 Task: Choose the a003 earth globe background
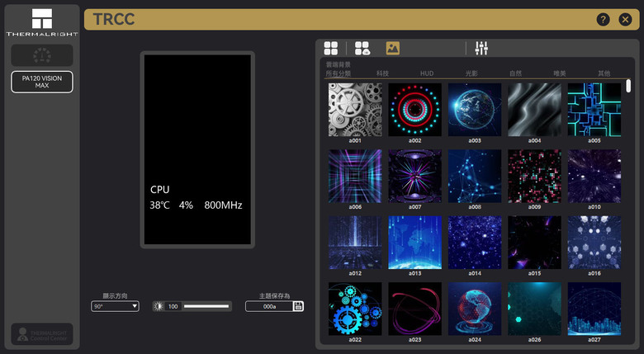pyautogui.click(x=475, y=110)
